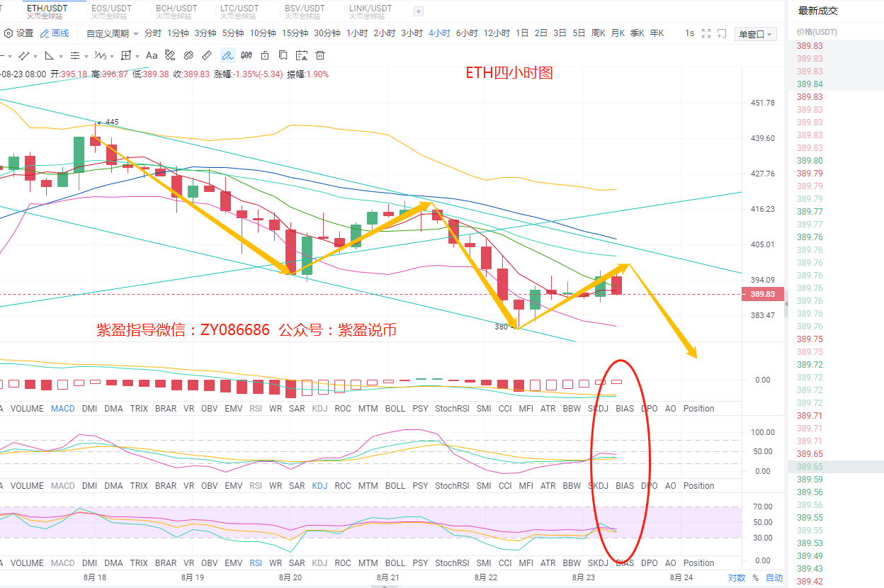This screenshot has width=884, height=588.
Task: Click the trash icon to delete drawings
Action: click(320, 55)
